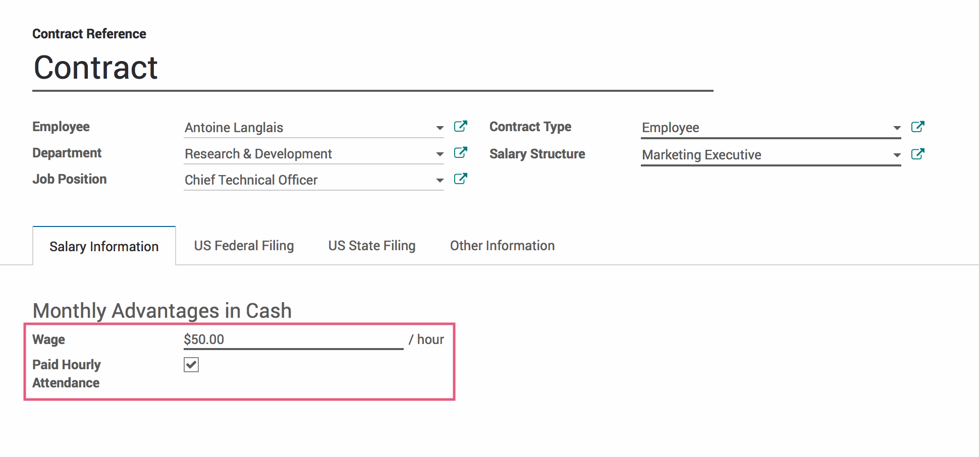Switch to the US State Filing tab

[372, 246]
